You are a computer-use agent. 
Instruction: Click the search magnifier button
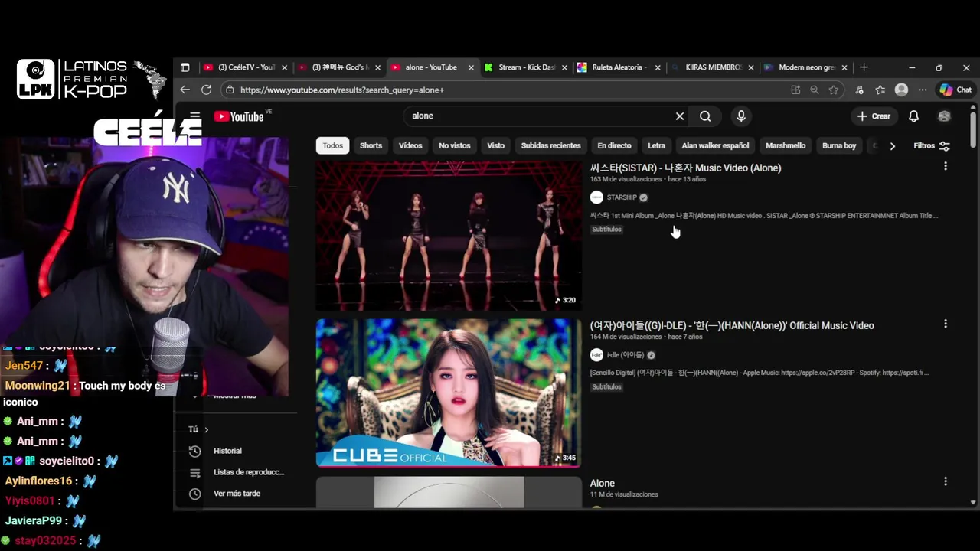click(705, 116)
